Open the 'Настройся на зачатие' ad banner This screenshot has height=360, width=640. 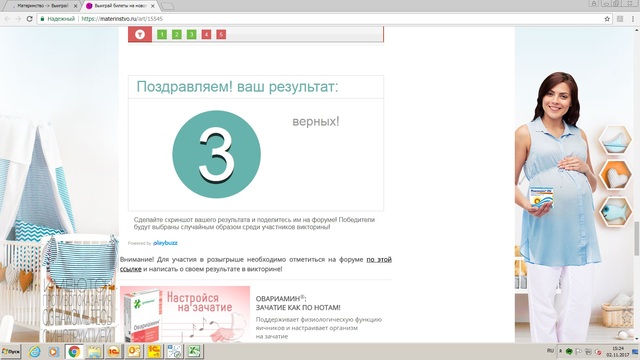click(185, 314)
